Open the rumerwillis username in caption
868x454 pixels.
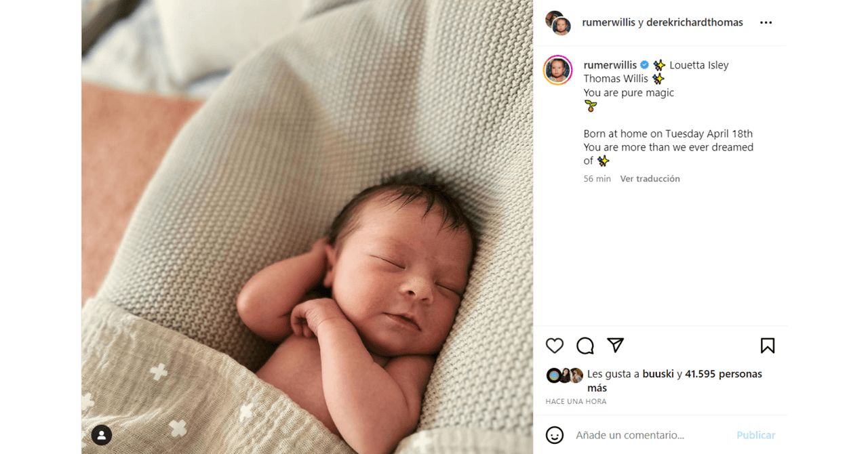(610, 65)
